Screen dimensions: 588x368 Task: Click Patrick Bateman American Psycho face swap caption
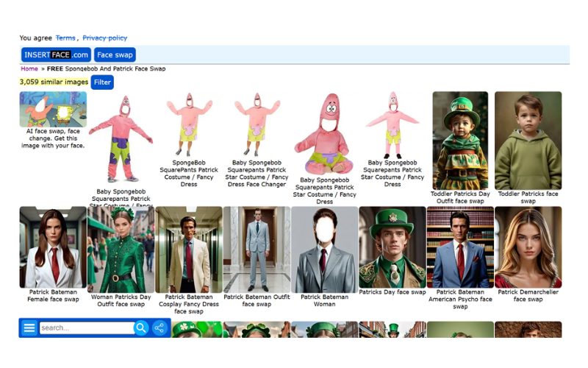(461, 300)
